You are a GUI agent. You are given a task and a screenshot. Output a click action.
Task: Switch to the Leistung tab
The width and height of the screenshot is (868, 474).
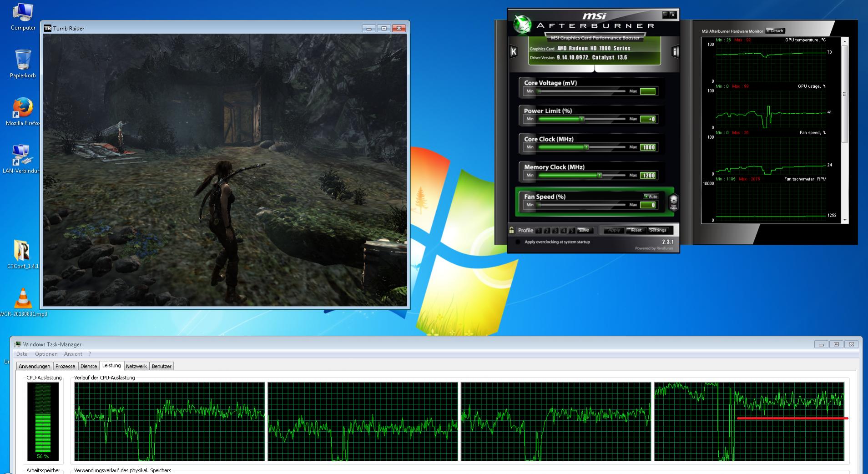click(111, 365)
